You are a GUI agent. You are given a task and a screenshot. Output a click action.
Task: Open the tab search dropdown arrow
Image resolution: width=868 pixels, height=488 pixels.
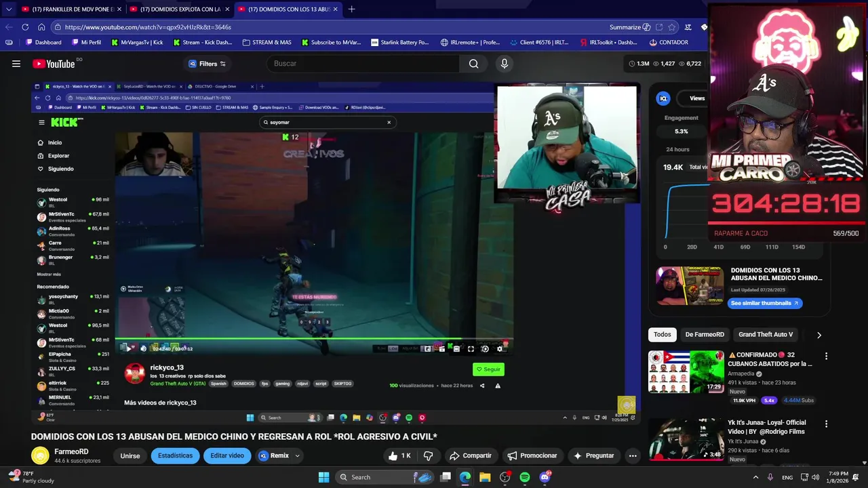tap(9, 9)
